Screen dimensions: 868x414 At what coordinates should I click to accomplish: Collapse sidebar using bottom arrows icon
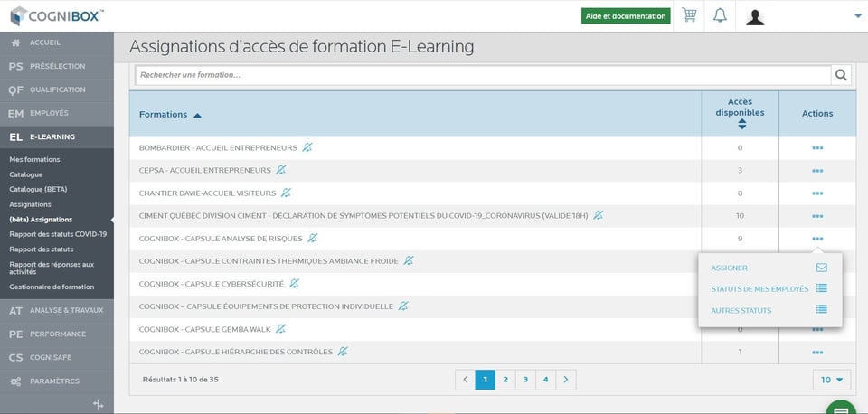click(98, 405)
